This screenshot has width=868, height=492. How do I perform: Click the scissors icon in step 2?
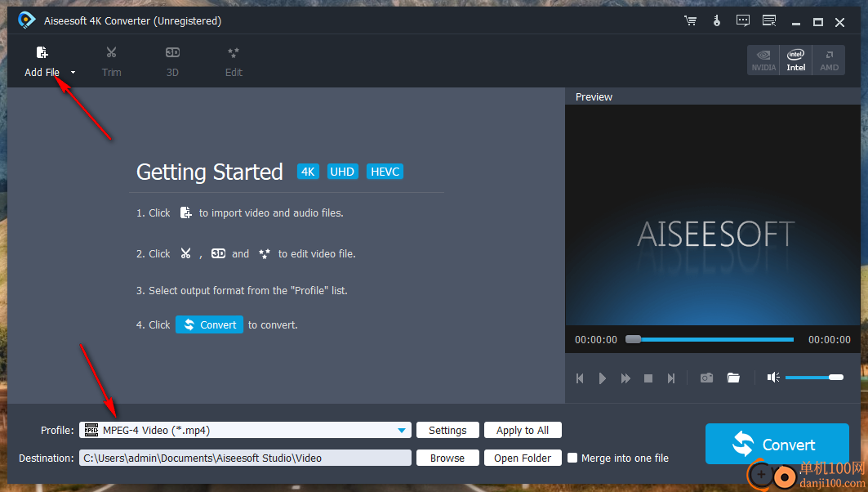[x=185, y=253]
